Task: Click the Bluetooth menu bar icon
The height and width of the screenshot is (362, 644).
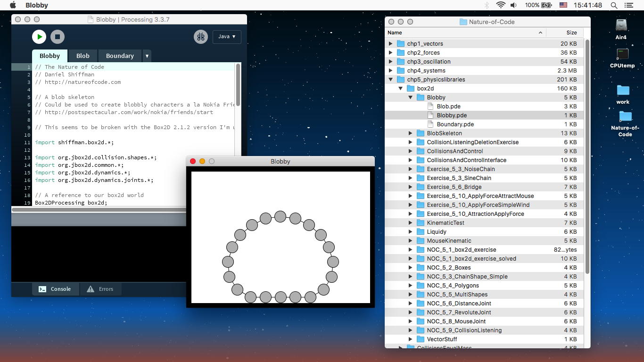Action: [487, 5]
